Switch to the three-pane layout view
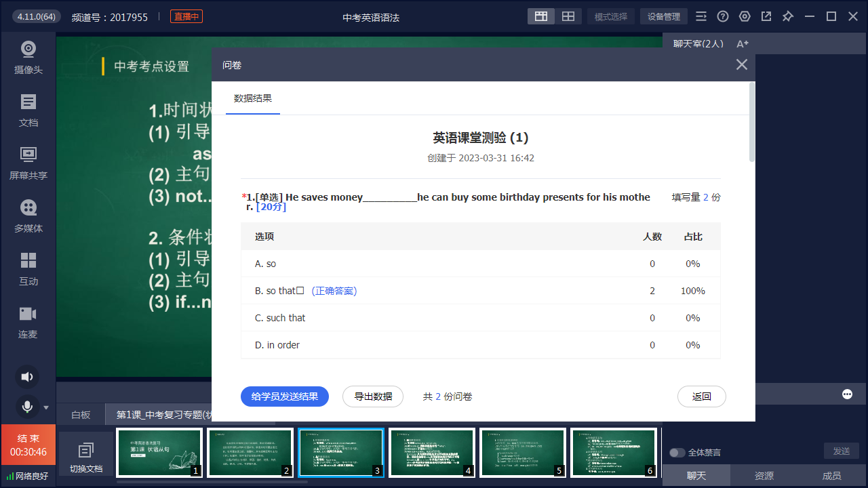 (541, 16)
